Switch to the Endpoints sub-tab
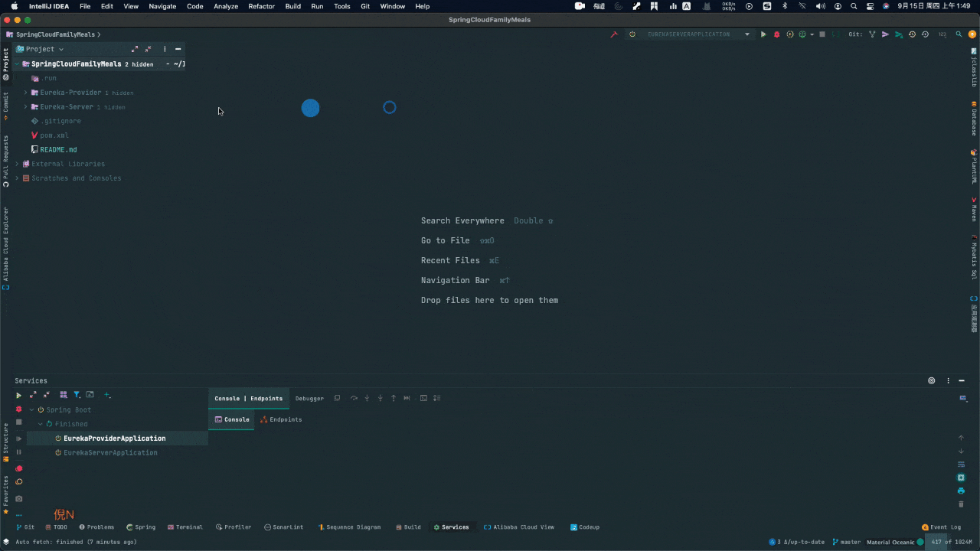This screenshot has width=980, height=551. click(281, 419)
